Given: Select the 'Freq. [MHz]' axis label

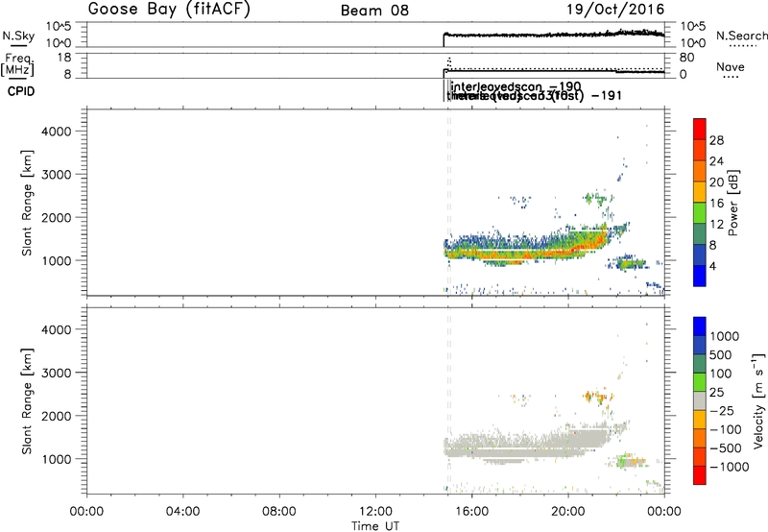Looking at the screenshot, I should [x=19, y=64].
